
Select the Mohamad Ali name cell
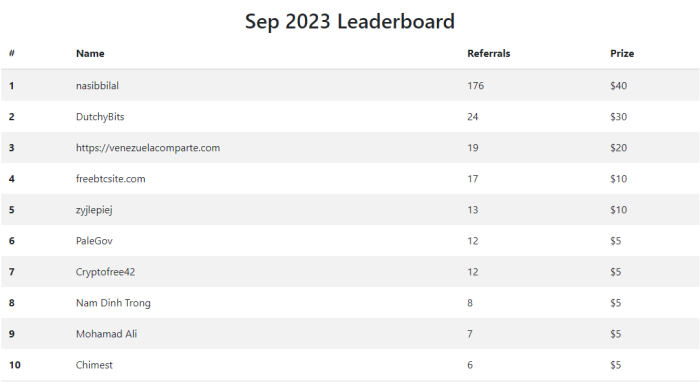(106, 334)
